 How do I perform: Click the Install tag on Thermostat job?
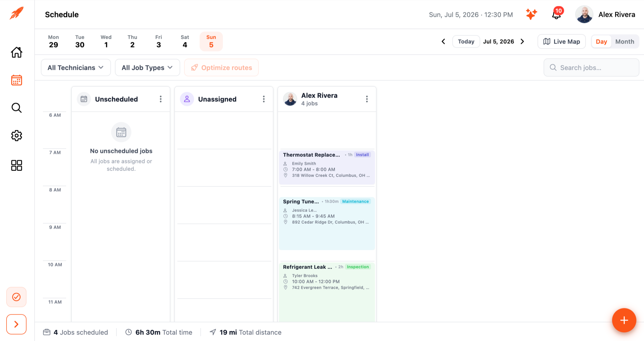pyautogui.click(x=362, y=155)
